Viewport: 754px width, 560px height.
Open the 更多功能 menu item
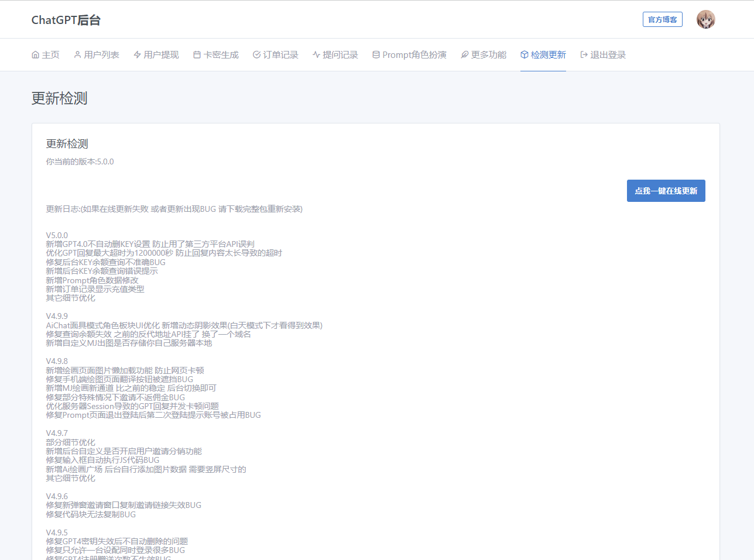click(489, 55)
